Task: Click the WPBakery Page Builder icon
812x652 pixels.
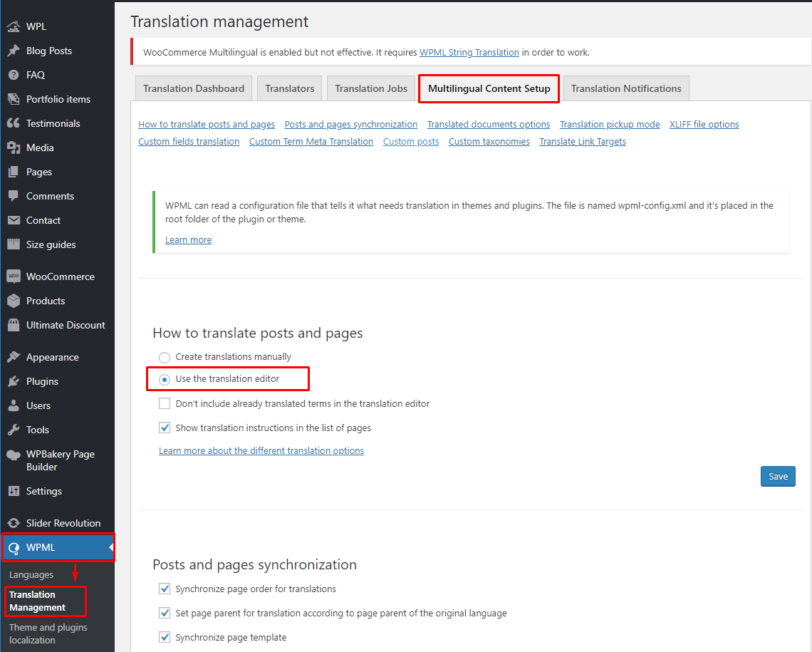Action: coord(14,455)
